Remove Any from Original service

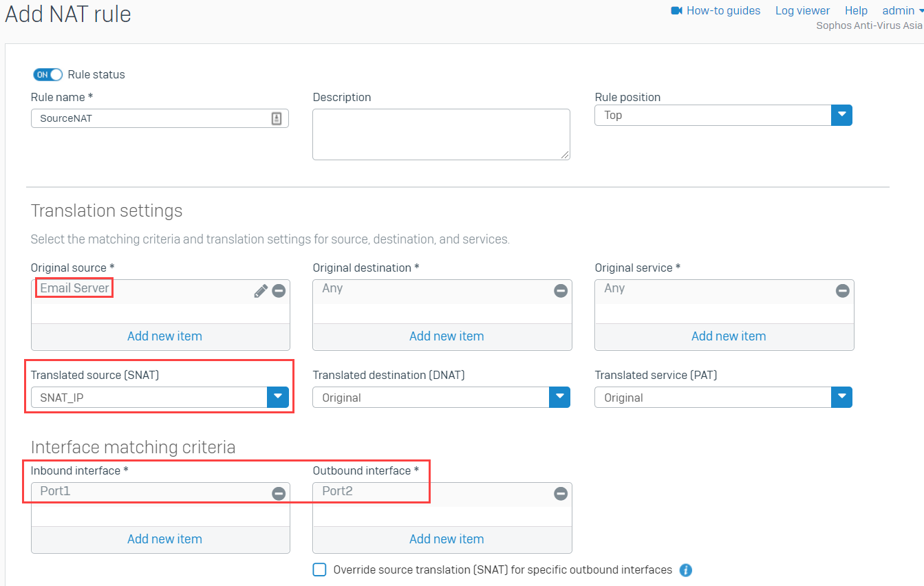click(842, 290)
